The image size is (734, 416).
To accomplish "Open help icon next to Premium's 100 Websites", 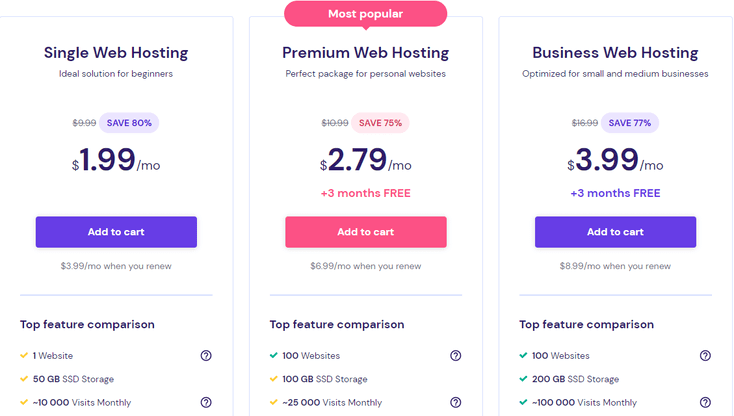I will [455, 356].
